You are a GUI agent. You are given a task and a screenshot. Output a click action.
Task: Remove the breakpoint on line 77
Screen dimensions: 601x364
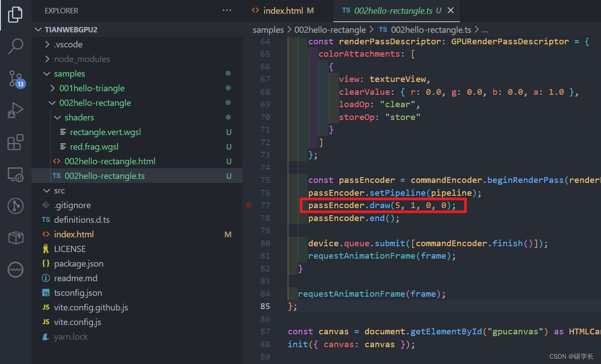[x=249, y=205]
